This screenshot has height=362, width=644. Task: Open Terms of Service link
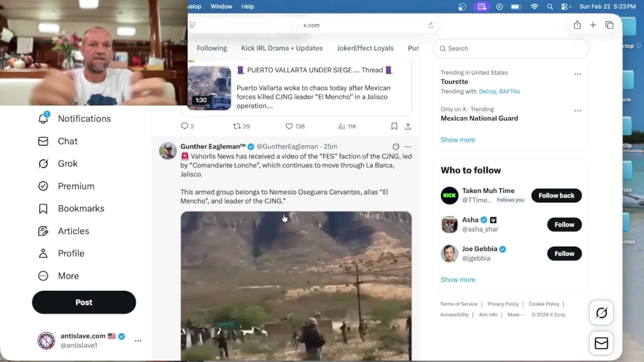click(x=459, y=304)
